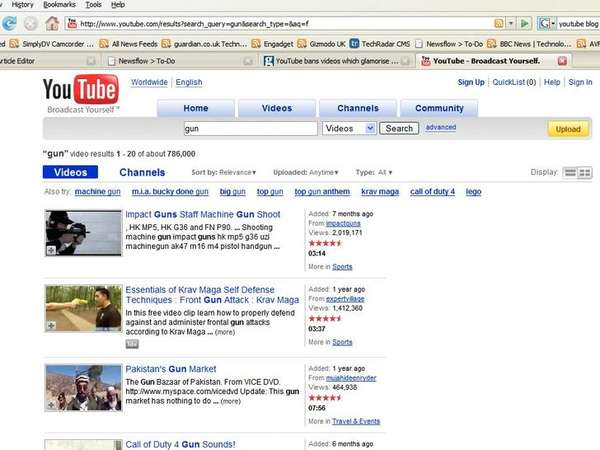Open Impact Guns Staff Machine Gun Shoot thumbnail
This screenshot has width=600, height=450.
coord(83,233)
